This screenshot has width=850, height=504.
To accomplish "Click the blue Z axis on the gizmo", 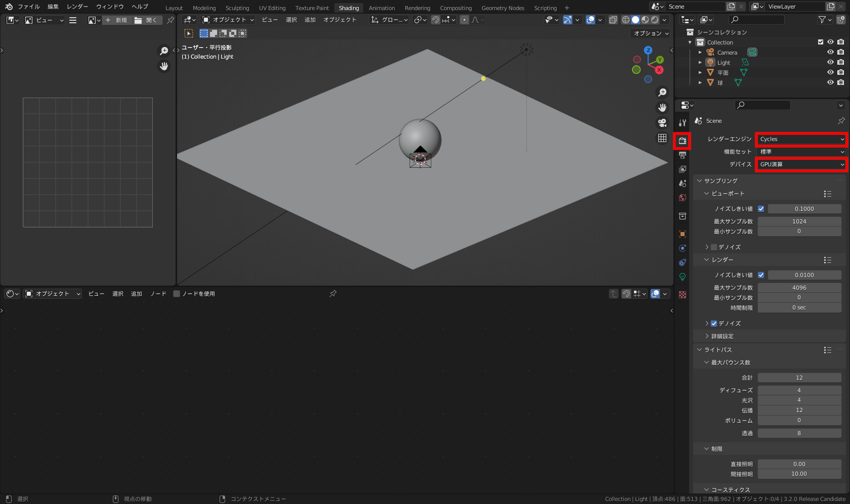I will (x=648, y=51).
